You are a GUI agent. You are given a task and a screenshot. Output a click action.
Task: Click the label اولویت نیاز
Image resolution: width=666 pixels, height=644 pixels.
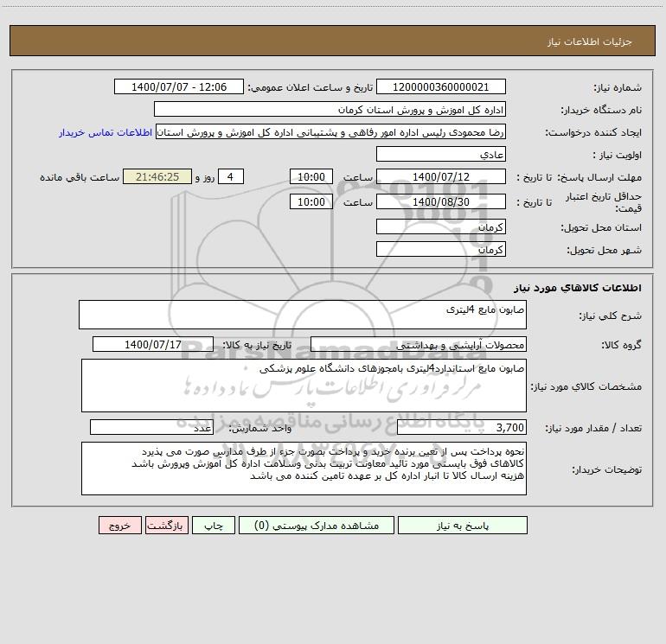[x=618, y=155]
